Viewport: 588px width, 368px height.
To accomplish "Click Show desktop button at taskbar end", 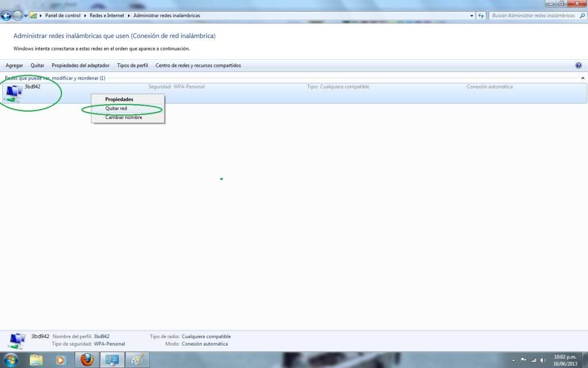I will point(585,360).
